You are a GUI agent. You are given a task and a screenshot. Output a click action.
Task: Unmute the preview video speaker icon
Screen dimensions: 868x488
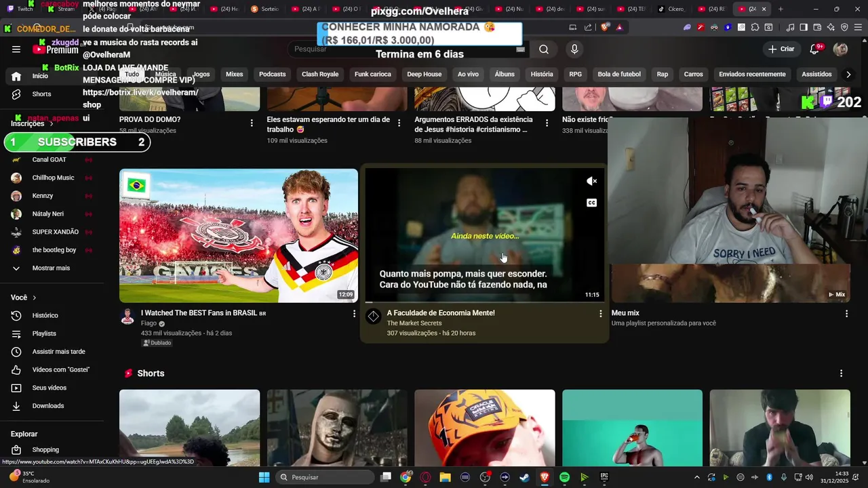point(591,181)
